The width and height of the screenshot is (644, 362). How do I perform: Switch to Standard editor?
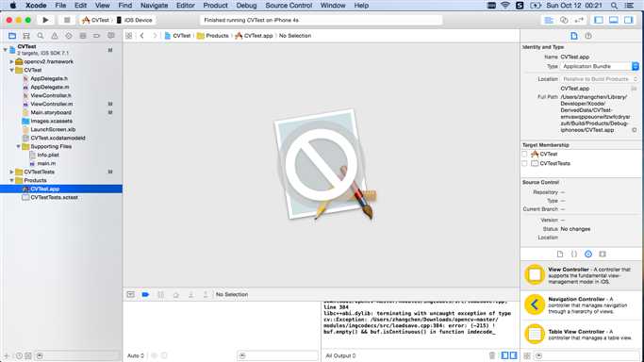(x=549, y=20)
